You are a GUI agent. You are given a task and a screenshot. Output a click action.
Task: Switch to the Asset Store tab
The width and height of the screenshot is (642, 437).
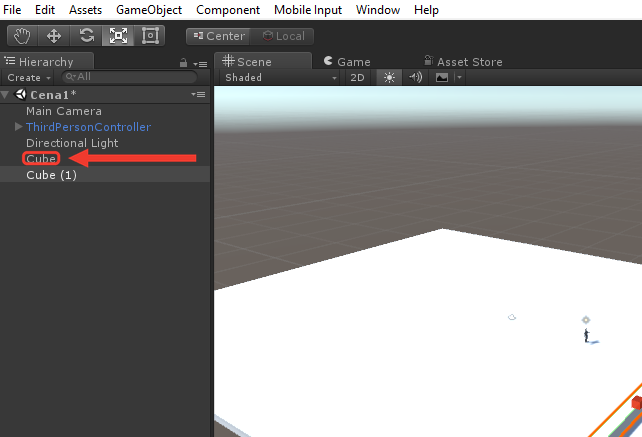click(x=463, y=62)
